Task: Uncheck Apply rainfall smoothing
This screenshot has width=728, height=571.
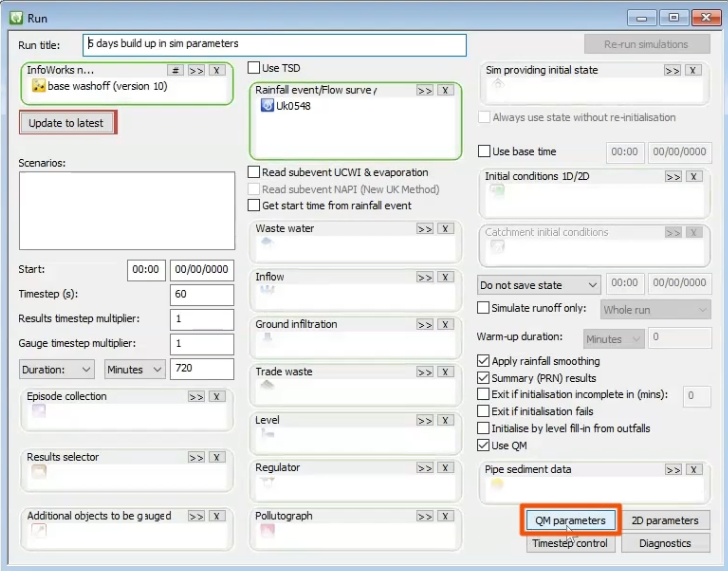Action: pos(483,361)
